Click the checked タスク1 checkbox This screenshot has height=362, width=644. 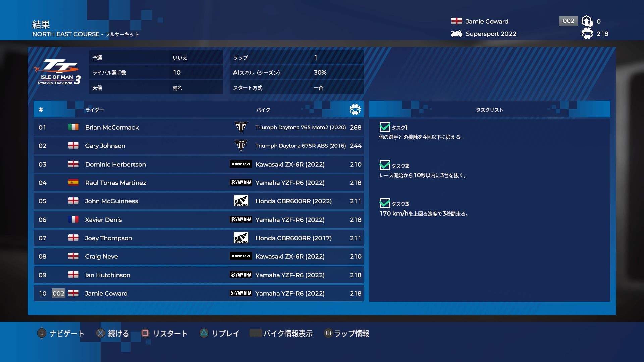click(384, 127)
